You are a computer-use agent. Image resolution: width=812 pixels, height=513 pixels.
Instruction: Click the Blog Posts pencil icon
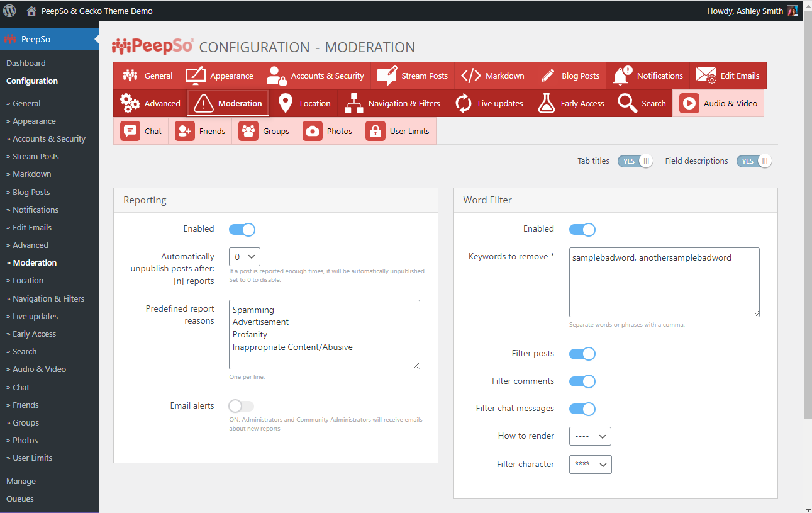[x=547, y=76]
